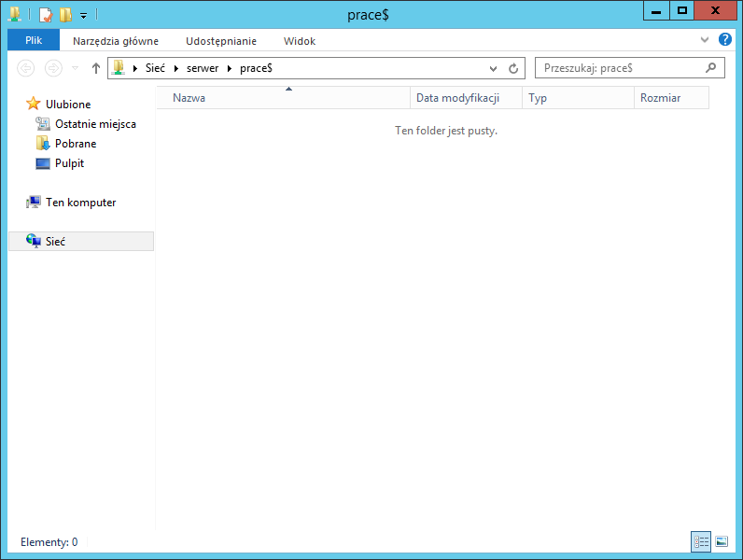The width and height of the screenshot is (743, 560).
Task: Switch to Udostępnianie ribbon tab
Action: [x=221, y=41]
